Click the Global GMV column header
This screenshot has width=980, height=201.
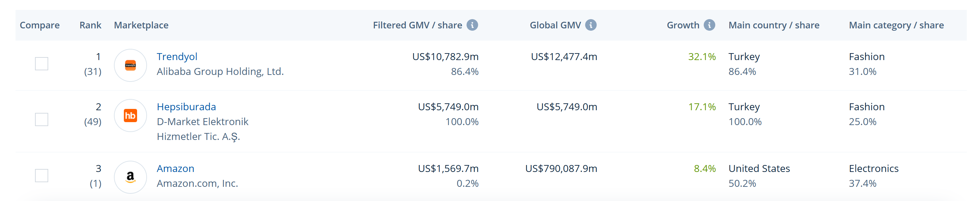pos(555,25)
